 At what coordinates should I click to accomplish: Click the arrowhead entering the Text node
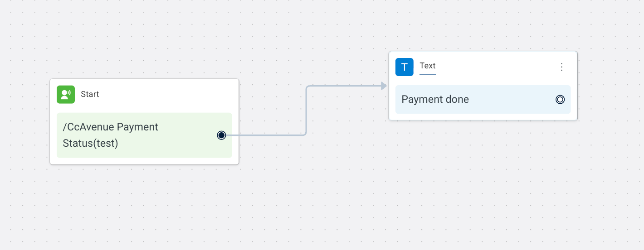coord(384,86)
